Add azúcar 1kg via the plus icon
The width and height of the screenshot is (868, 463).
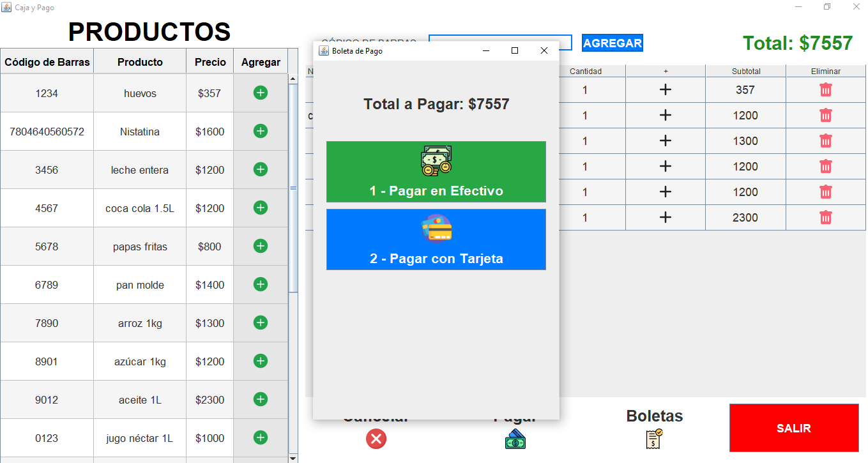click(x=261, y=361)
